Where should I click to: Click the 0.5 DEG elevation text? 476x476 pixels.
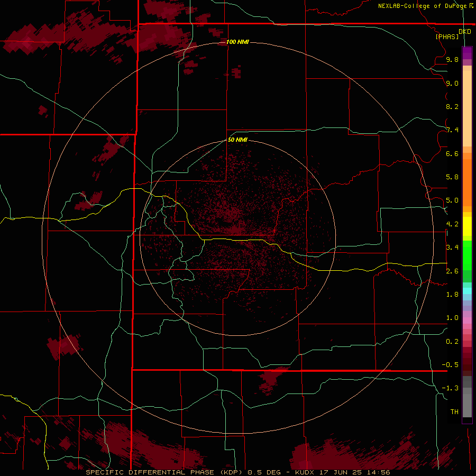[263, 472]
